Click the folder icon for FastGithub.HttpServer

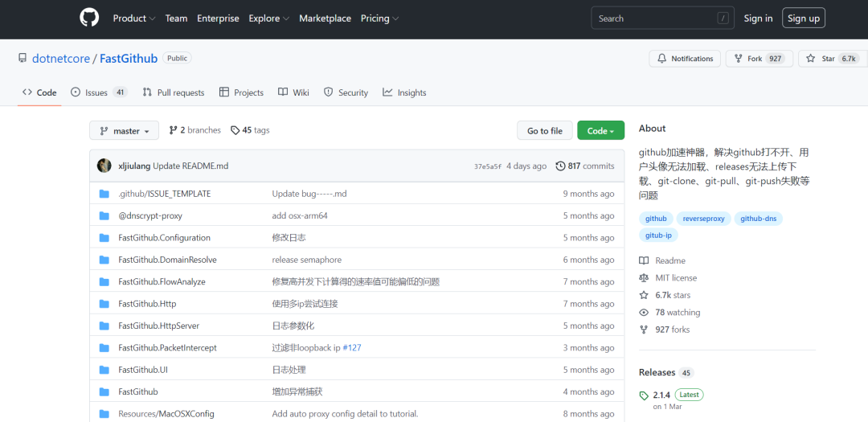pyautogui.click(x=104, y=326)
